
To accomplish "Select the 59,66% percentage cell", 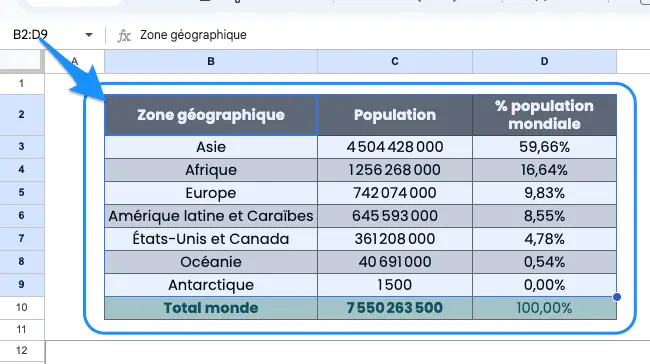I will [x=544, y=147].
